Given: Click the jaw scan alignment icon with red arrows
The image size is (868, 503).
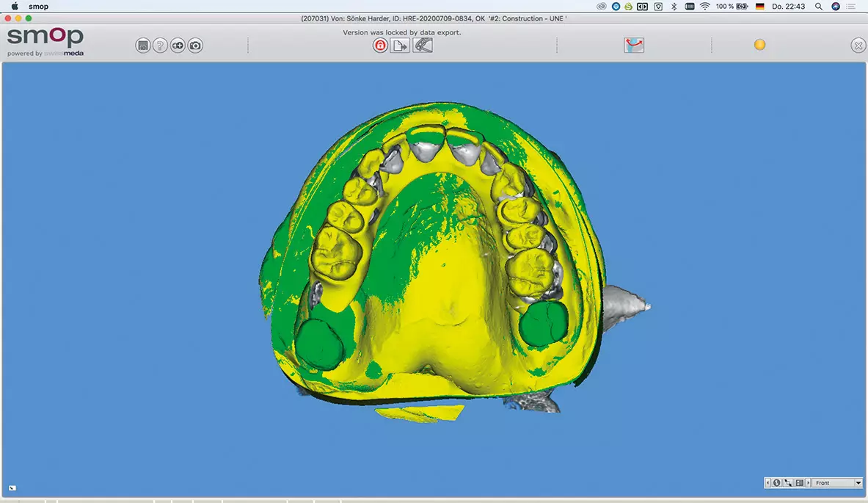Looking at the screenshot, I should point(634,46).
